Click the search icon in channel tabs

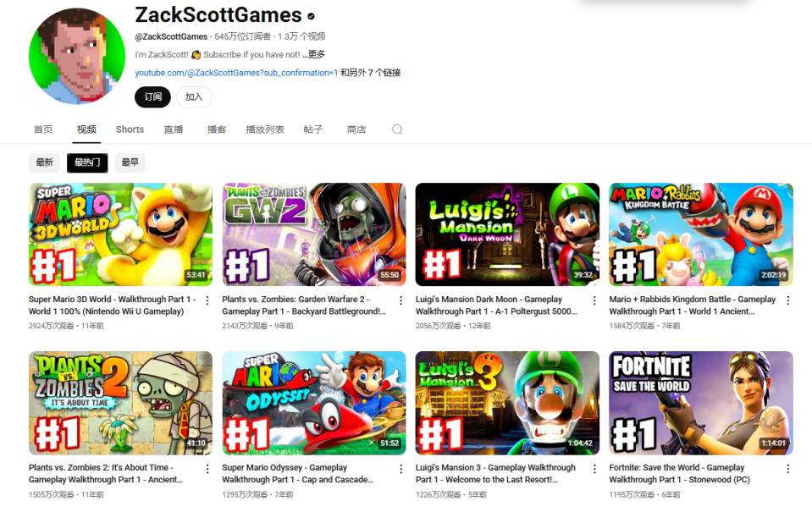[x=397, y=129]
